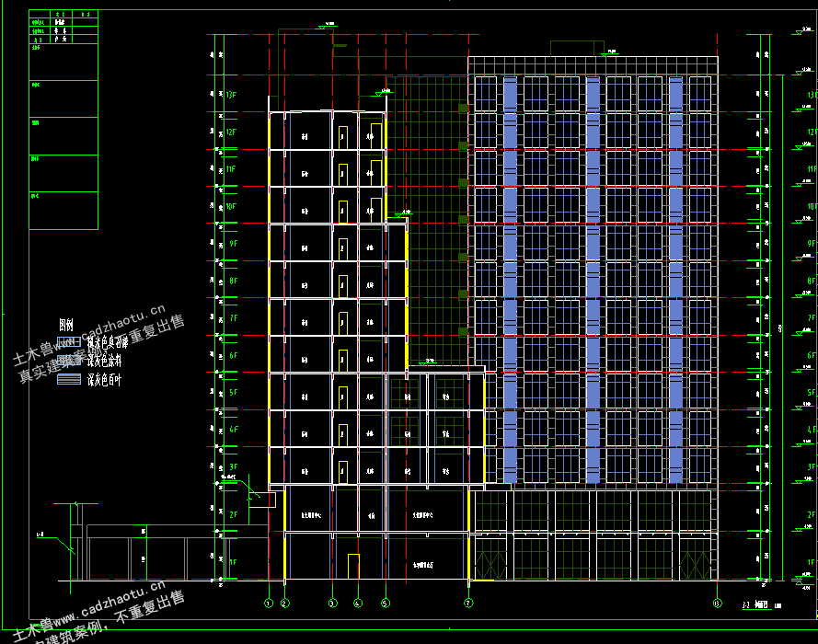The image size is (818, 644).
Task: Click grid axis bubble number 1
Action: (269, 604)
